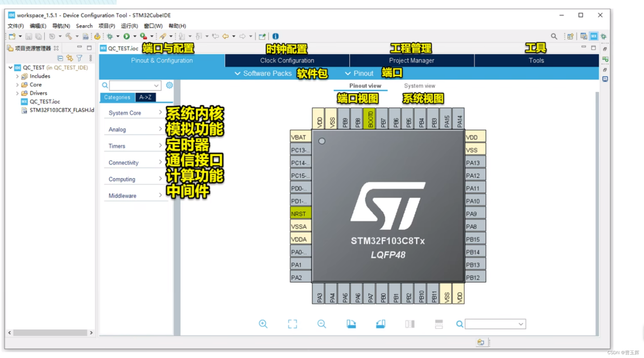Image resolution: width=644 pixels, height=358 pixels.
Task: Open QC_TEST.ioc file in project tree
Action: 45,102
